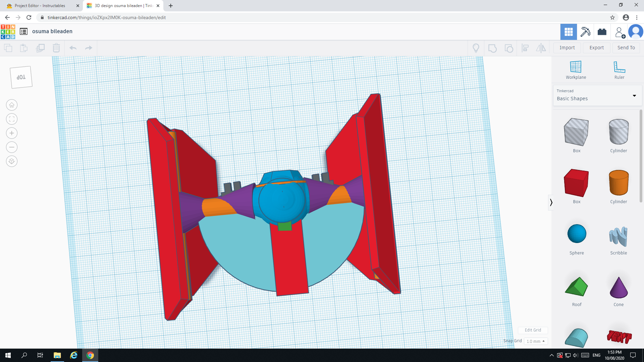Open the Basic Shapes dropdown
The width and height of the screenshot is (644, 362).
597,95
